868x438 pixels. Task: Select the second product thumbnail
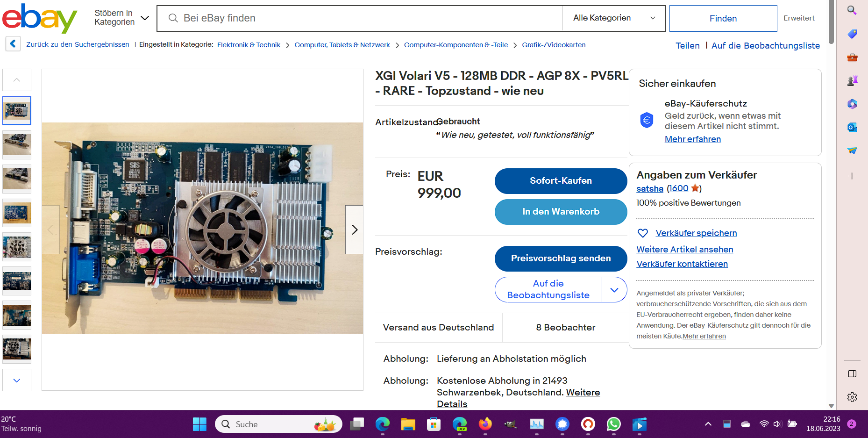(17, 145)
